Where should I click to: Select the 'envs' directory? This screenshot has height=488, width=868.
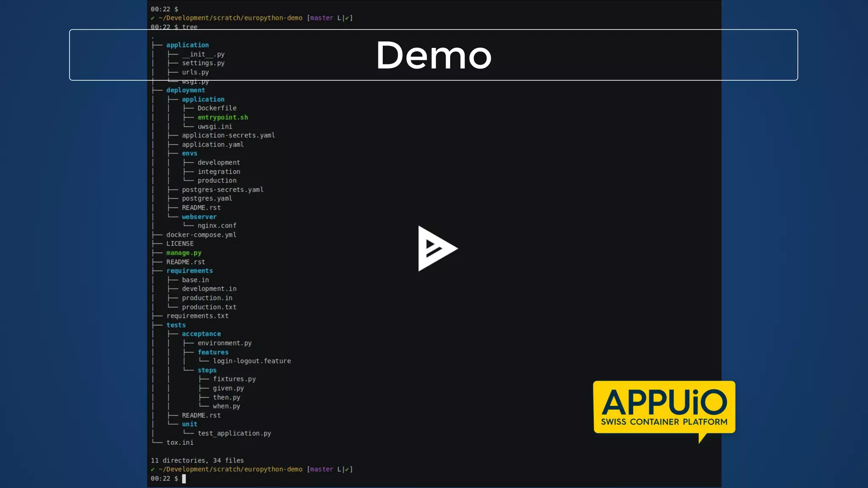189,153
